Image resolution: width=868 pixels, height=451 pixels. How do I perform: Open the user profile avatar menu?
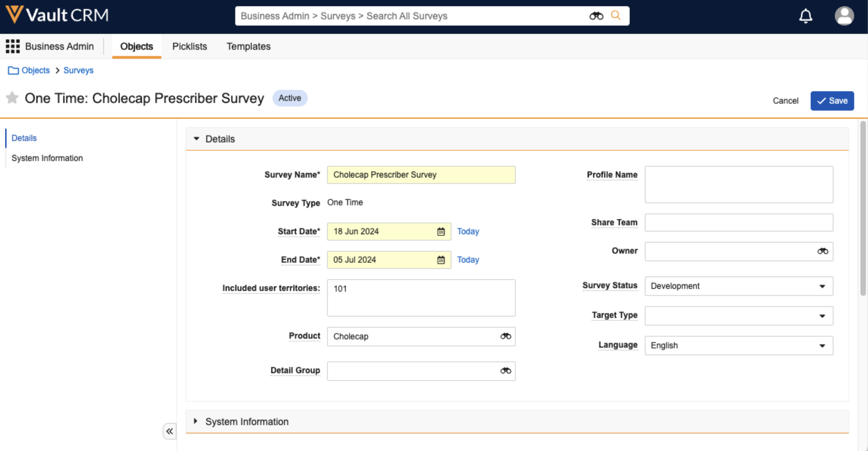(x=844, y=16)
